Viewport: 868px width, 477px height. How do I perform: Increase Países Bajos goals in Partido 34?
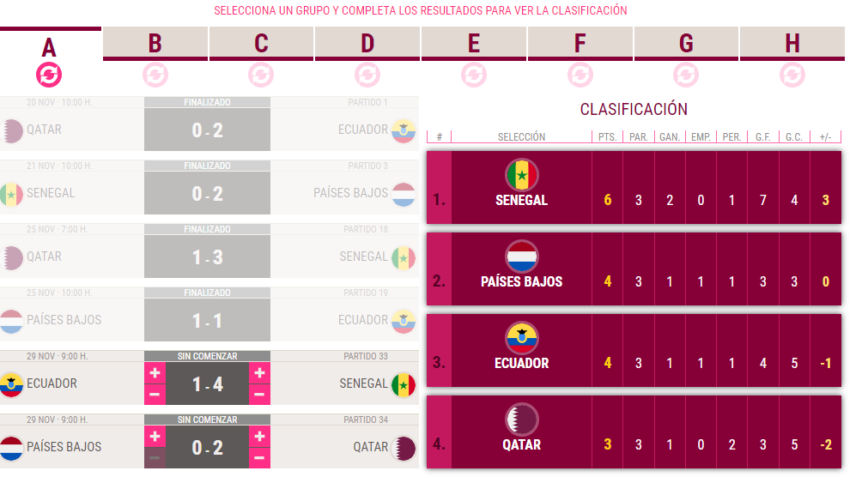(x=155, y=437)
